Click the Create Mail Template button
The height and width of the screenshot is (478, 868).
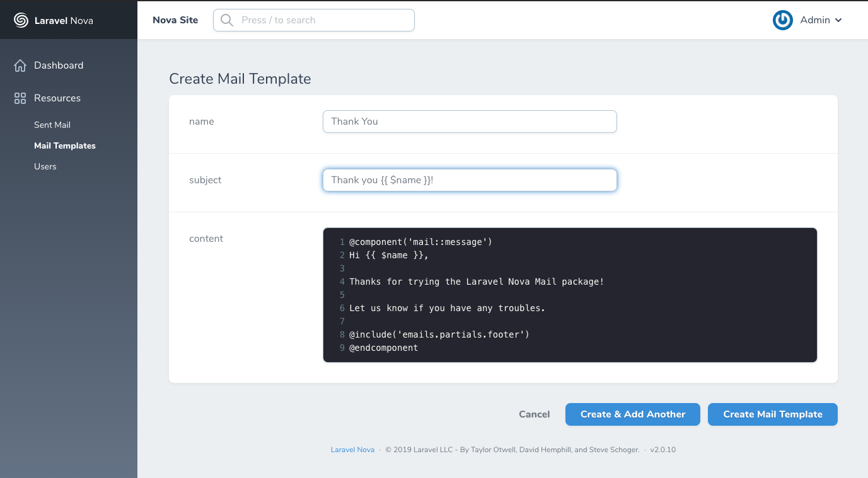pyautogui.click(x=772, y=414)
